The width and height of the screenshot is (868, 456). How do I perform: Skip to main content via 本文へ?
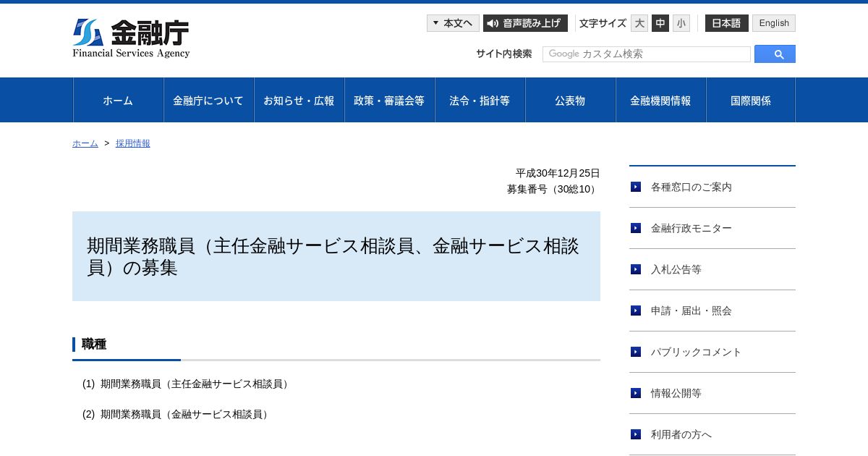point(453,23)
